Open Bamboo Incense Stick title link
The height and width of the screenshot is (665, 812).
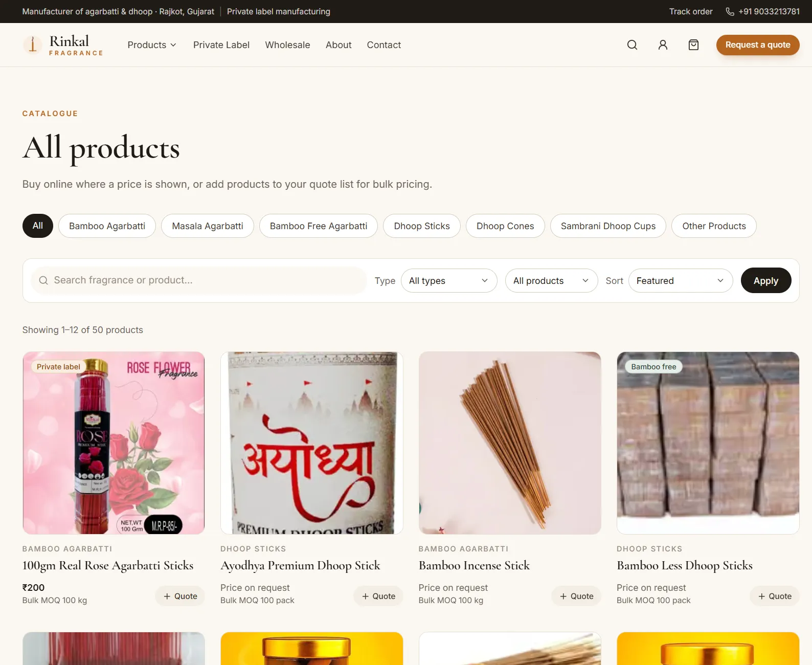(474, 565)
